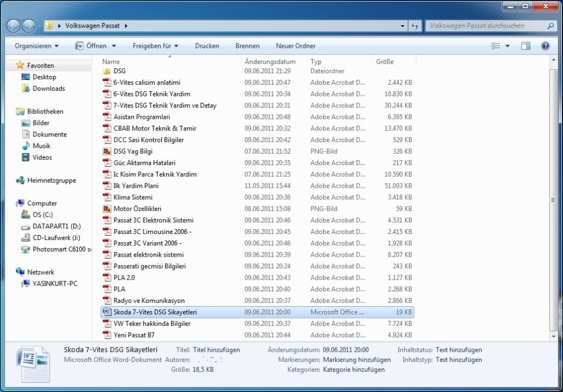
Task: Click the Word icon of Skoda 7-Vites file
Action: 107,312
